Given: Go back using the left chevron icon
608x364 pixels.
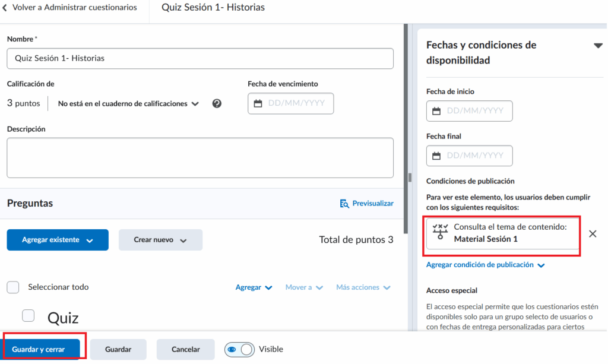Looking at the screenshot, I should coord(5,8).
